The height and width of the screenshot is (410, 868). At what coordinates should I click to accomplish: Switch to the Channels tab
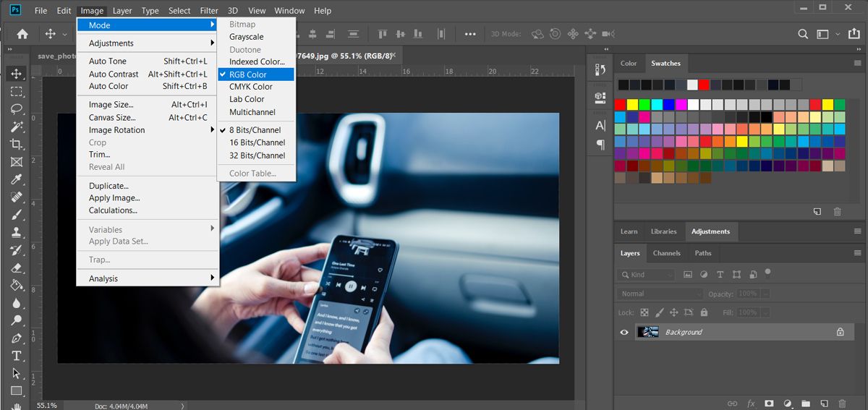pyautogui.click(x=666, y=253)
